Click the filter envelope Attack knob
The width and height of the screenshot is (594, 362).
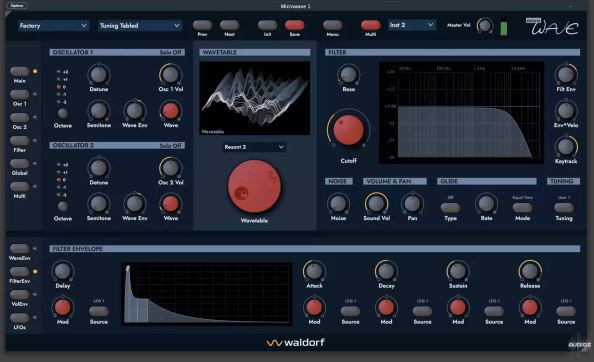point(314,271)
